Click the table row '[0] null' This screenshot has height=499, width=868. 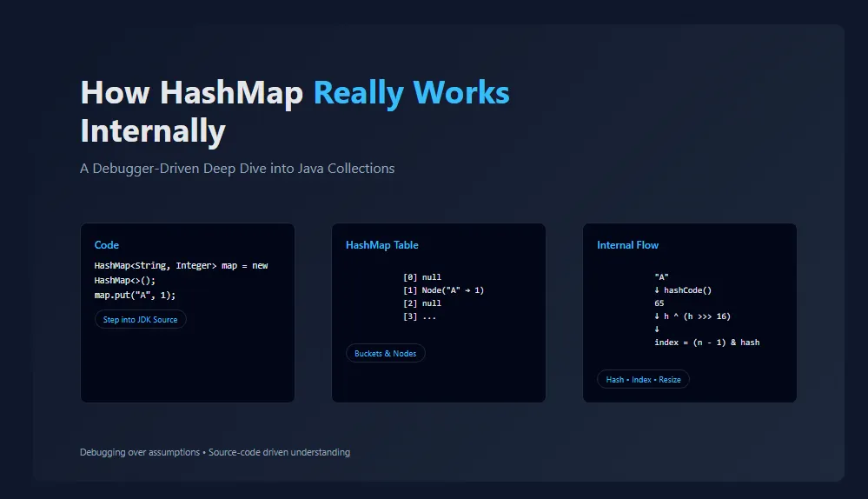point(421,277)
